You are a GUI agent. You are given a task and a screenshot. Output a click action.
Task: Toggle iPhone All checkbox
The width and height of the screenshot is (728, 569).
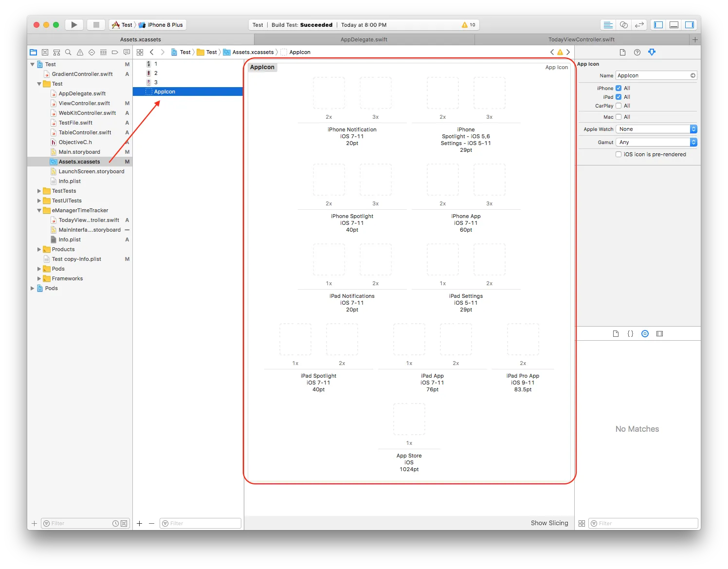[x=619, y=88]
